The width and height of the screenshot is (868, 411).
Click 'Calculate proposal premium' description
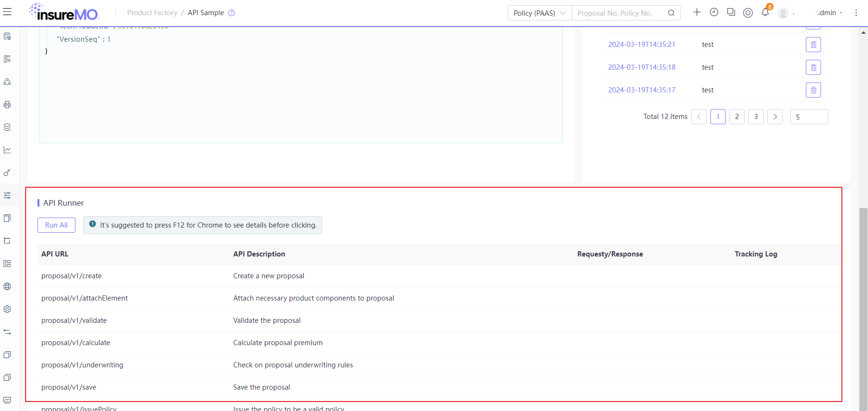[278, 343]
